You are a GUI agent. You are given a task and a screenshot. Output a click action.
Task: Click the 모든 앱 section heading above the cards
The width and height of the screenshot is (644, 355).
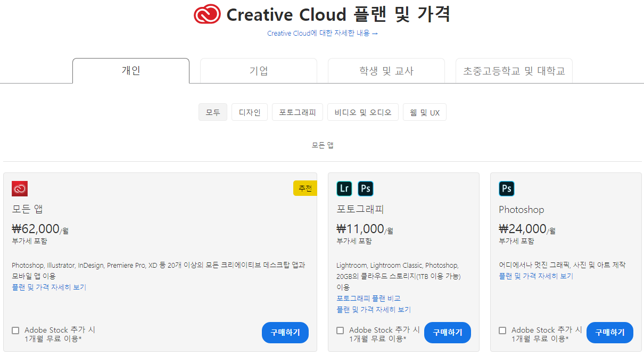[x=323, y=145]
